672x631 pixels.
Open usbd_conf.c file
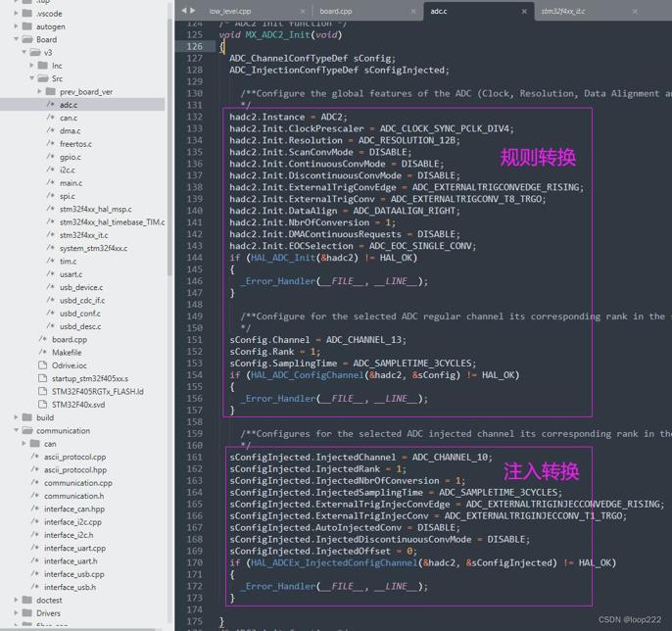79,314
